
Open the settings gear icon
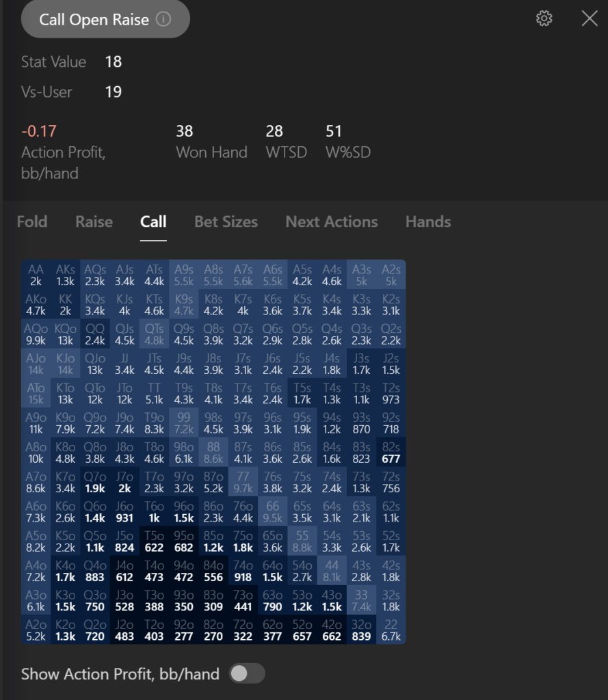[x=544, y=18]
